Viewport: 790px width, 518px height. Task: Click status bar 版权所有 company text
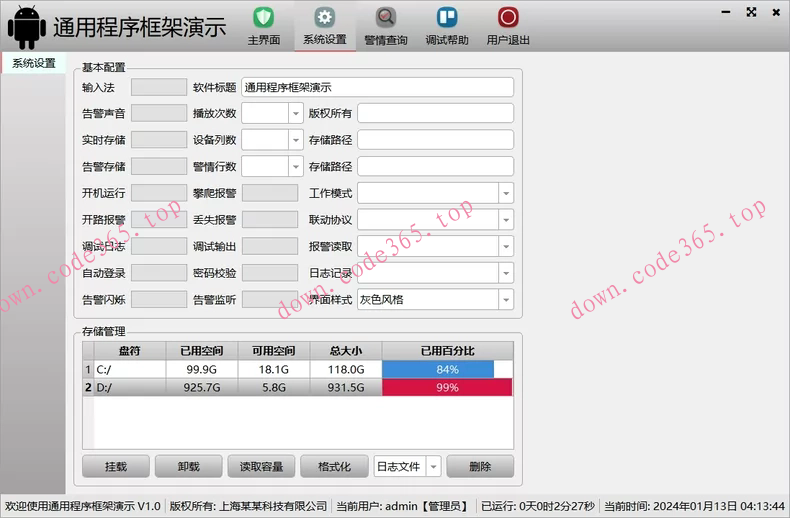(248, 506)
